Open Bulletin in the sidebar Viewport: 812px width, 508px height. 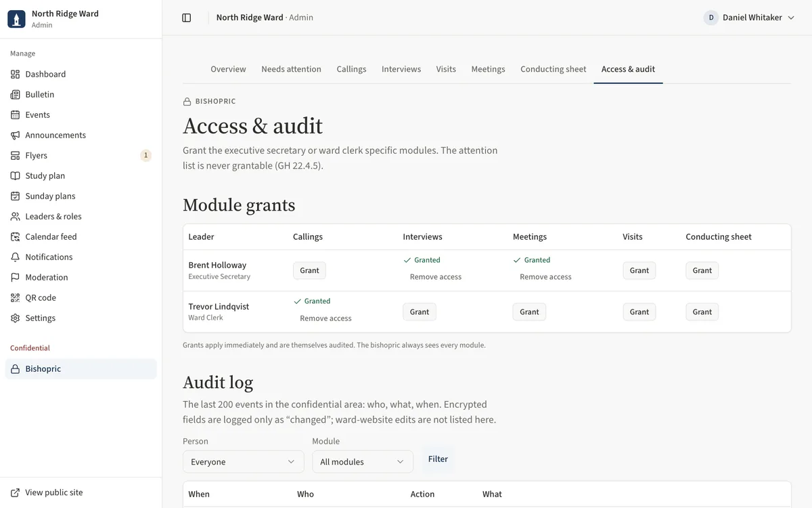pyautogui.click(x=81, y=94)
